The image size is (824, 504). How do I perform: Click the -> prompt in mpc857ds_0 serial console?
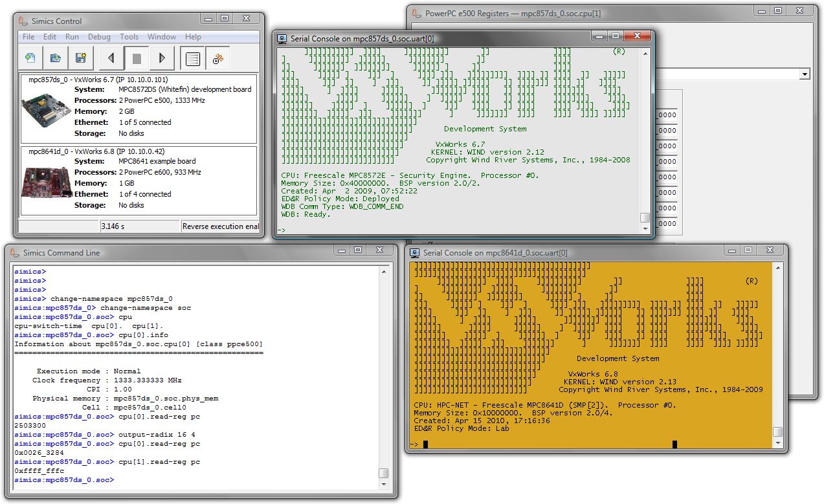coord(281,230)
